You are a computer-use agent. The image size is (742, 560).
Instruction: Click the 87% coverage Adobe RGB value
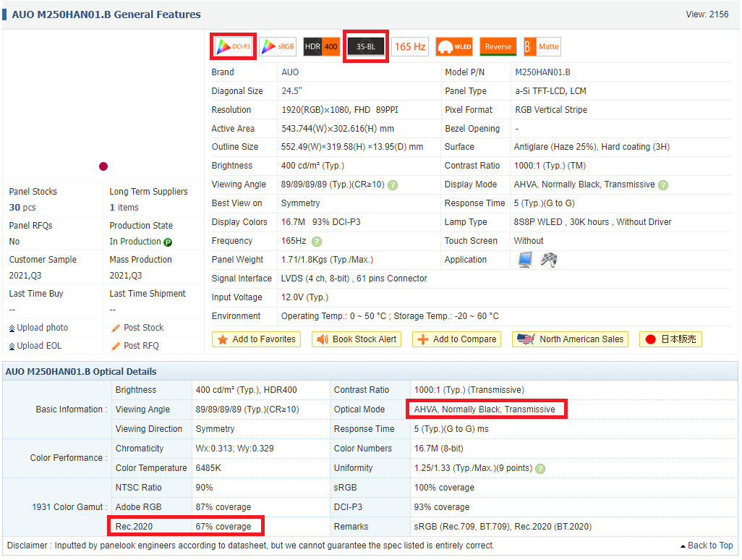[223, 507]
